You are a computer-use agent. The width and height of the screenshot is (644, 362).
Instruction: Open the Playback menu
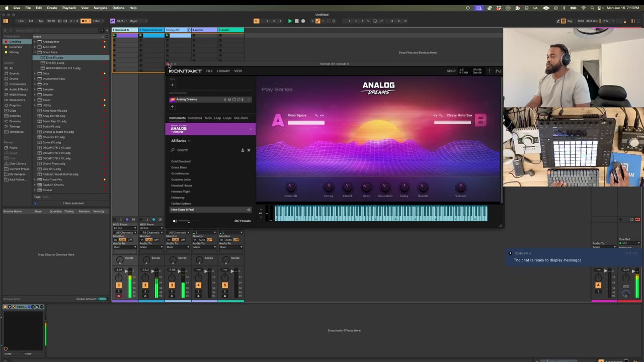tap(69, 8)
